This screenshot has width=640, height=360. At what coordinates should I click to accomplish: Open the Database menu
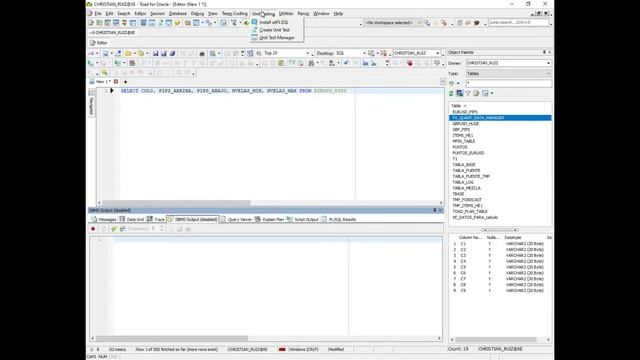pyautogui.click(x=178, y=13)
